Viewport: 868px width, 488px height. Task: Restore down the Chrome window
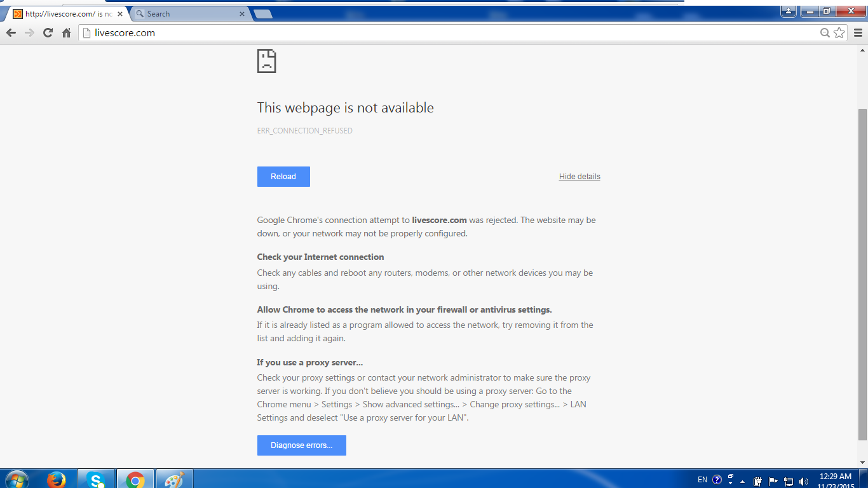[x=826, y=11]
